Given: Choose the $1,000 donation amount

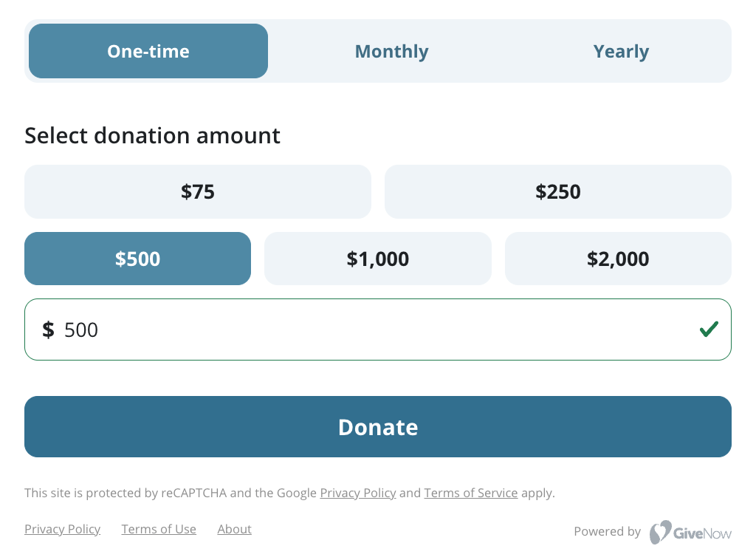Looking at the screenshot, I should 377,259.
